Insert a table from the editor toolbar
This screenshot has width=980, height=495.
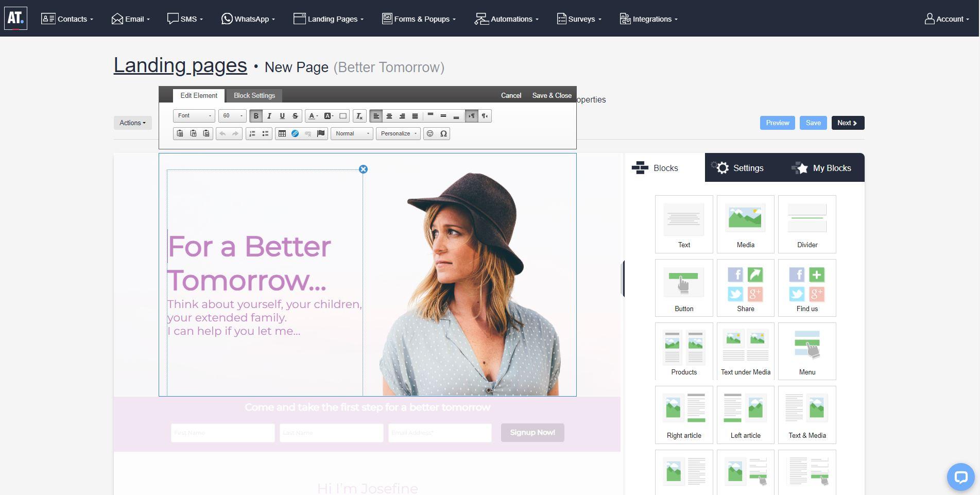tap(282, 134)
